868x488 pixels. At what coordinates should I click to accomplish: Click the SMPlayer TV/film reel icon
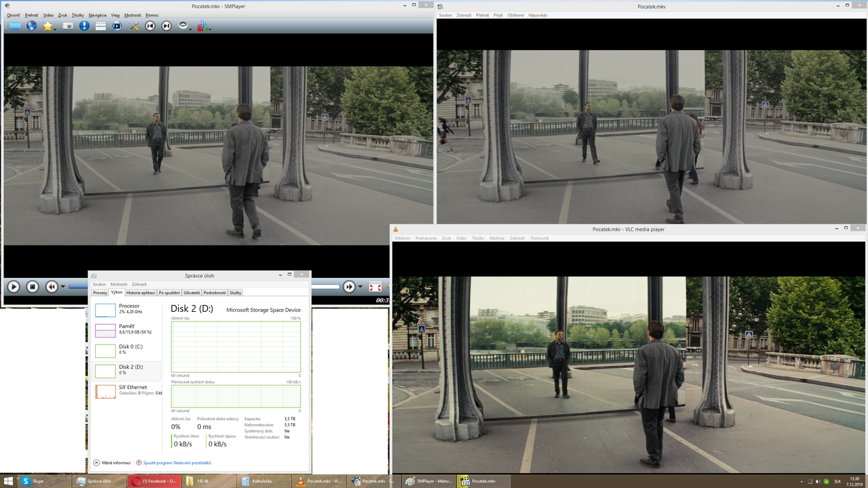pyautogui.click(x=117, y=26)
